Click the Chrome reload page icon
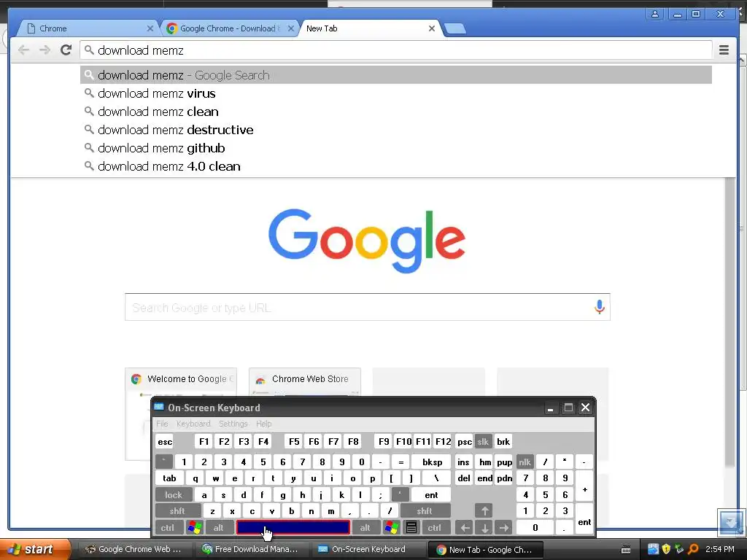 [66, 50]
